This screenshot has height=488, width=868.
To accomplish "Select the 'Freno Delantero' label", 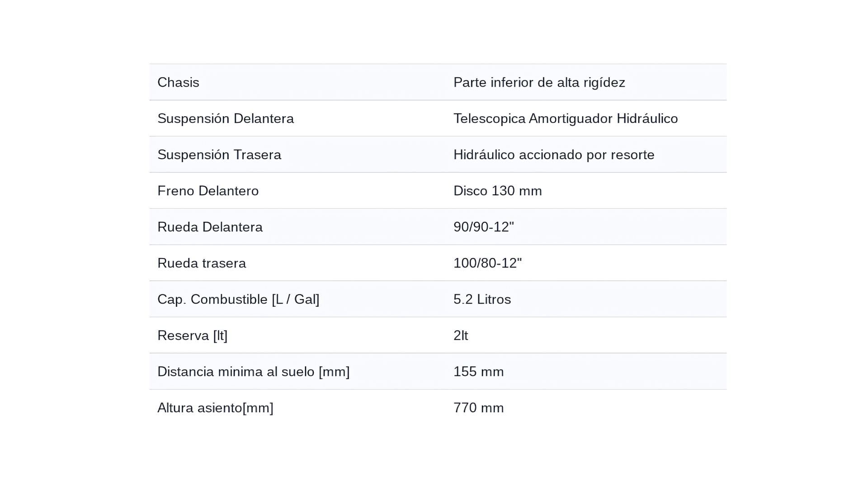I will [x=208, y=191].
